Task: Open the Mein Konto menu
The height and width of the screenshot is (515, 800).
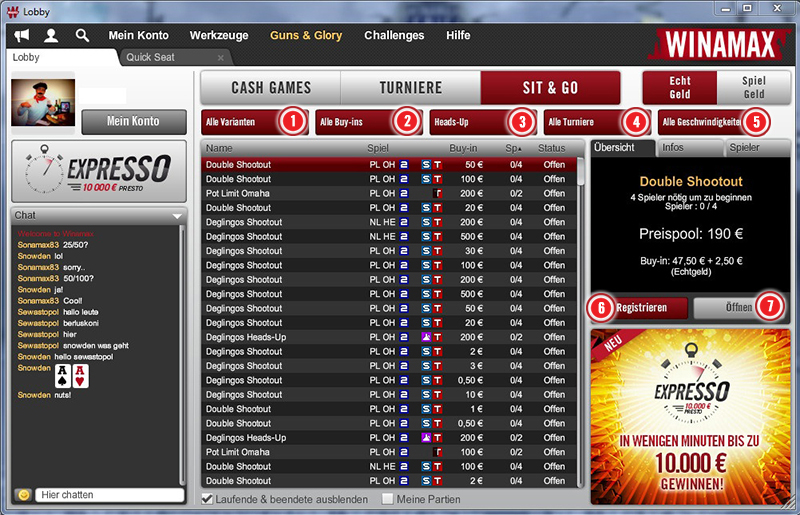Action: tap(138, 35)
